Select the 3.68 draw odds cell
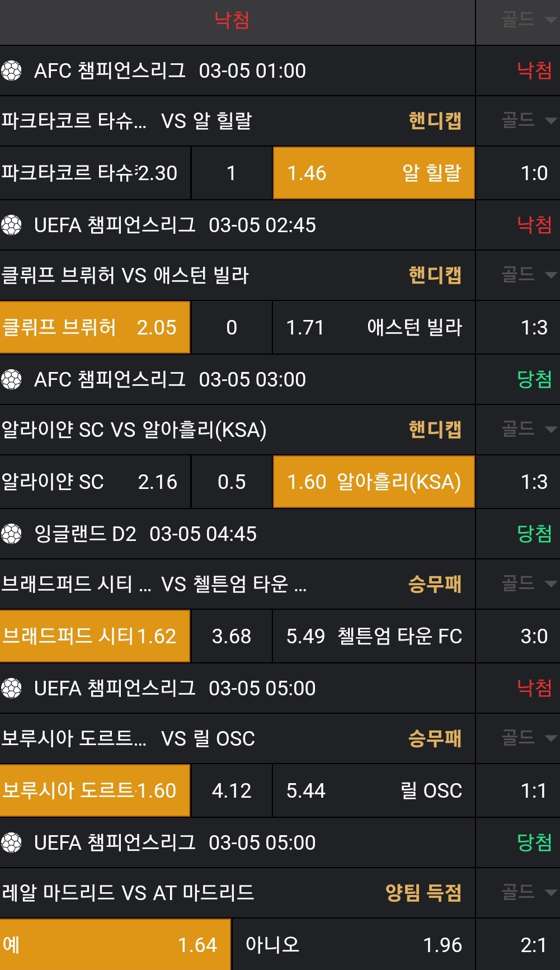 (x=232, y=637)
